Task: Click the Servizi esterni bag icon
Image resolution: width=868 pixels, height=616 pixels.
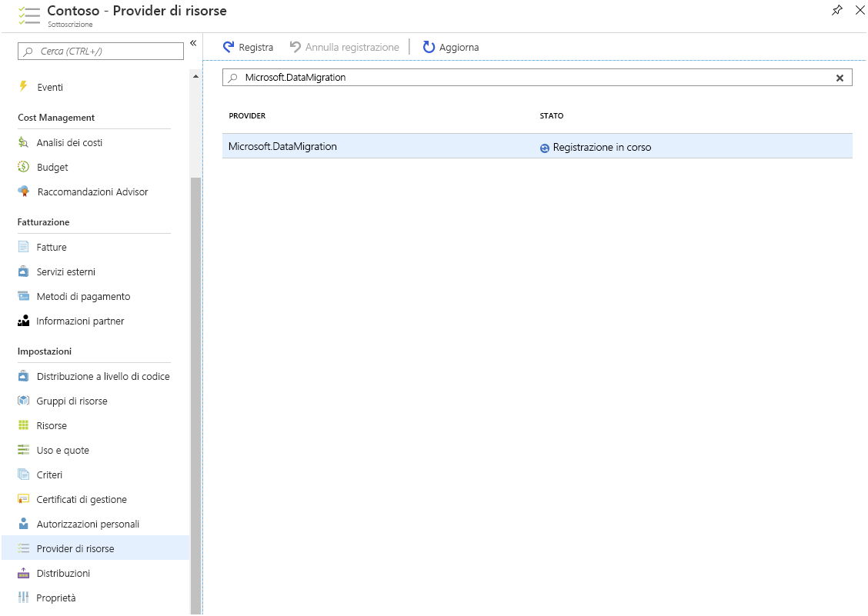Action: click(23, 271)
